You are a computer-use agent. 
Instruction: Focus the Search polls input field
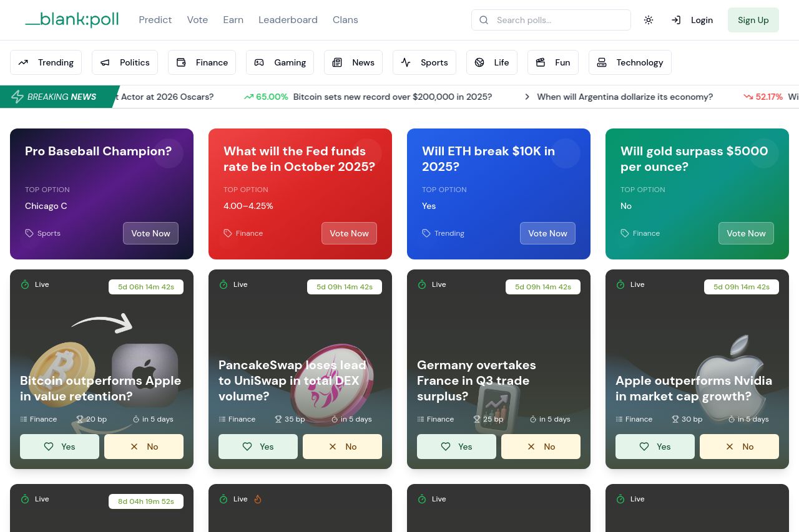tap(559, 20)
